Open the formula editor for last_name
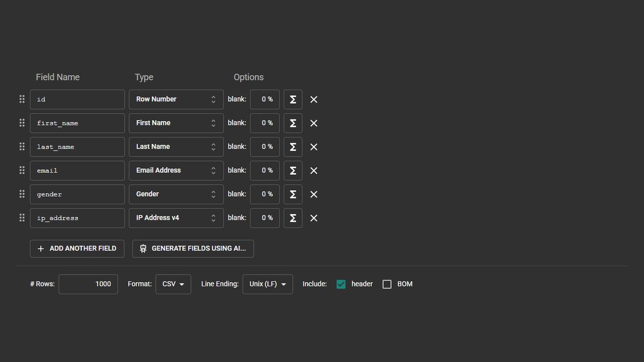The height and width of the screenshot is (362, 644). tap(293, 146)
